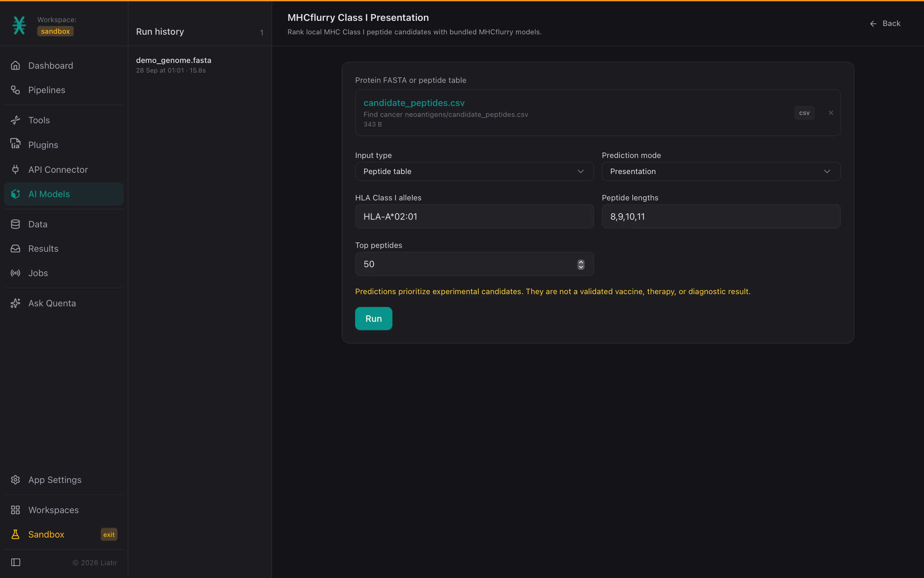Click the HLA Class I alleles field
Image resolution: width=924 pixels, height=578 pixels.
(x=474, y=216)
